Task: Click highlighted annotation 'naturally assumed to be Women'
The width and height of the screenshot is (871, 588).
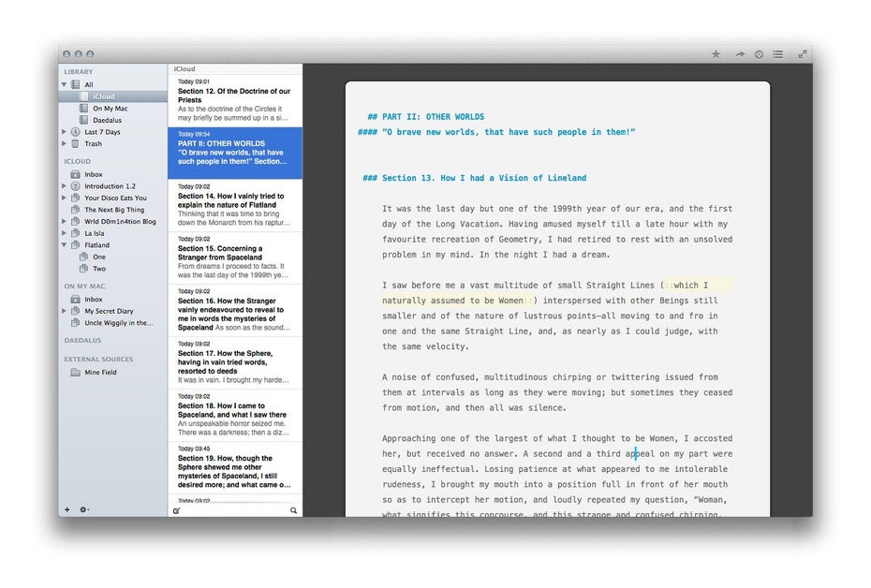Action: point(452,301)
